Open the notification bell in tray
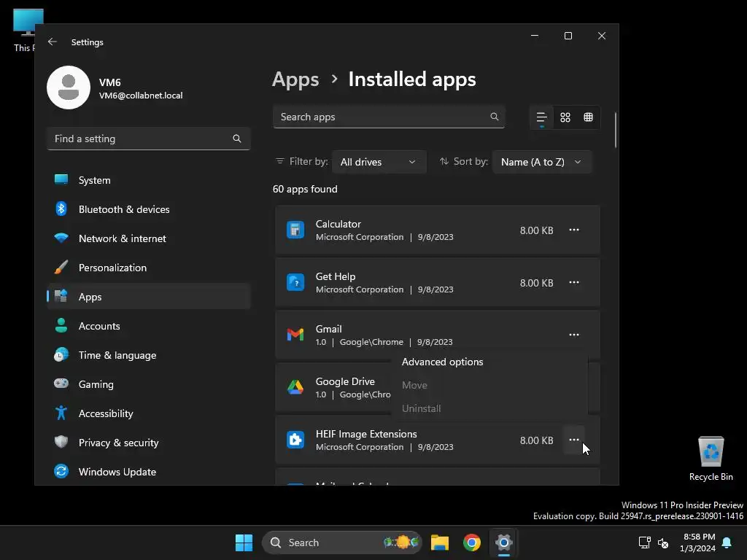Image resolution: width=747 pixels, height=560 pixels. tap(727, 542)
